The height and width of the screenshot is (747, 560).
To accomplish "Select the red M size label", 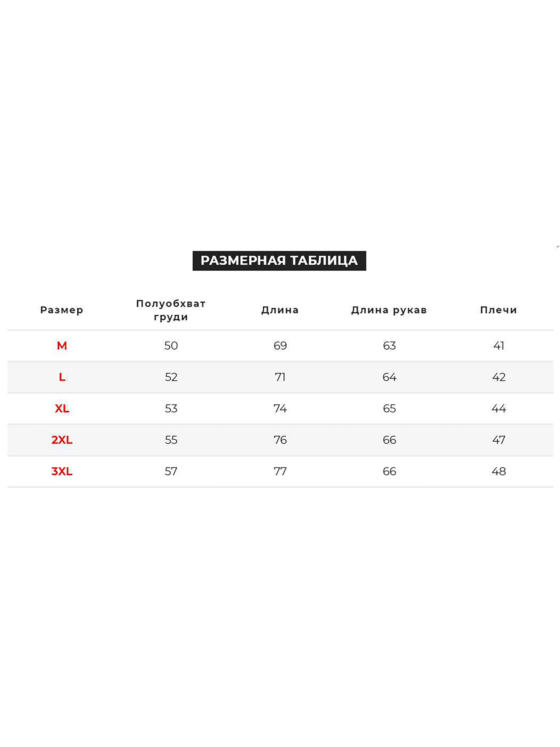I will [x=62, y=346].
